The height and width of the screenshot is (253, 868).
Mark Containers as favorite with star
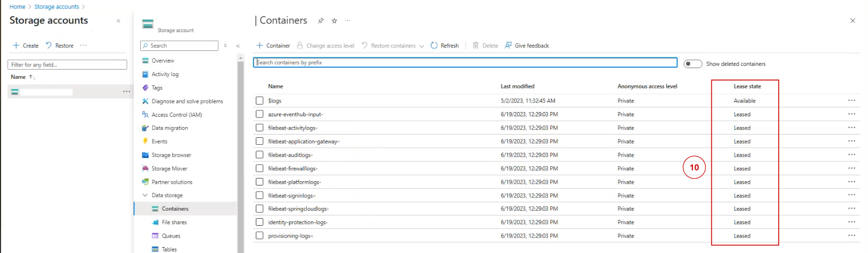(x=334, y=21)
